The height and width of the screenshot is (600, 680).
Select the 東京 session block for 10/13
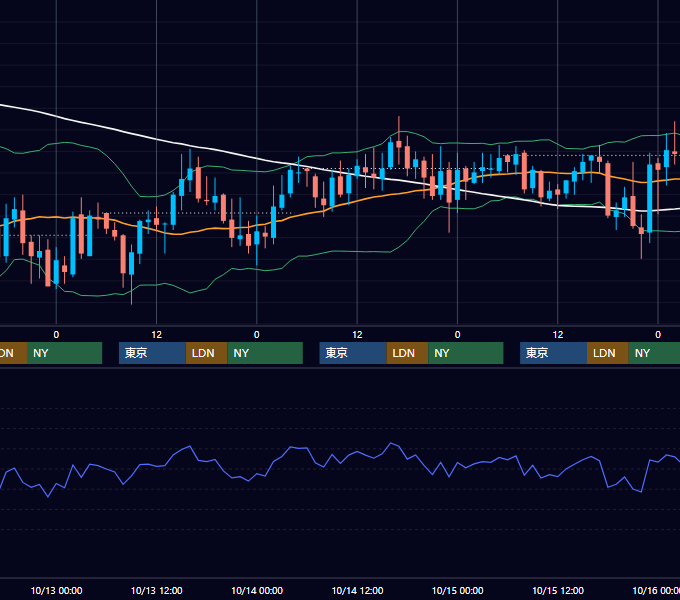pyautogui.click(x=152, y=353)
